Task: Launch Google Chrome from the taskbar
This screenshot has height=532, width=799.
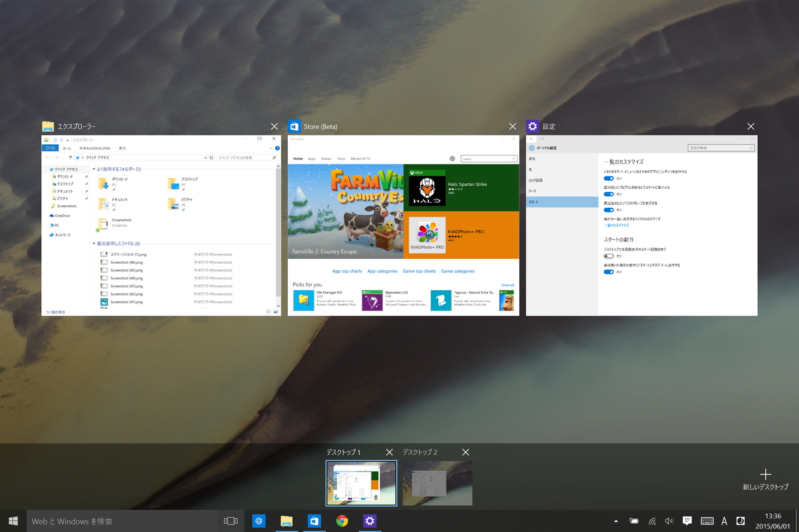Action: coord(342,521)
